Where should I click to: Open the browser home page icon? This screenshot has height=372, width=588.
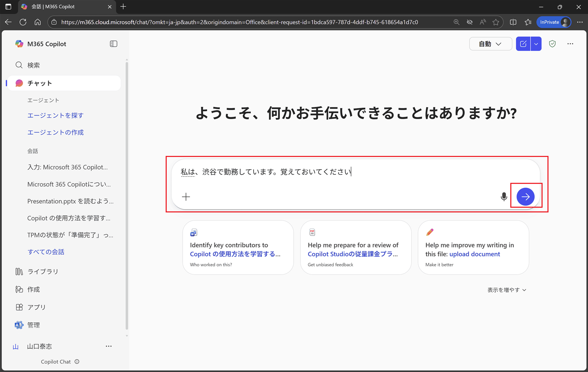[x=38, y=22]
